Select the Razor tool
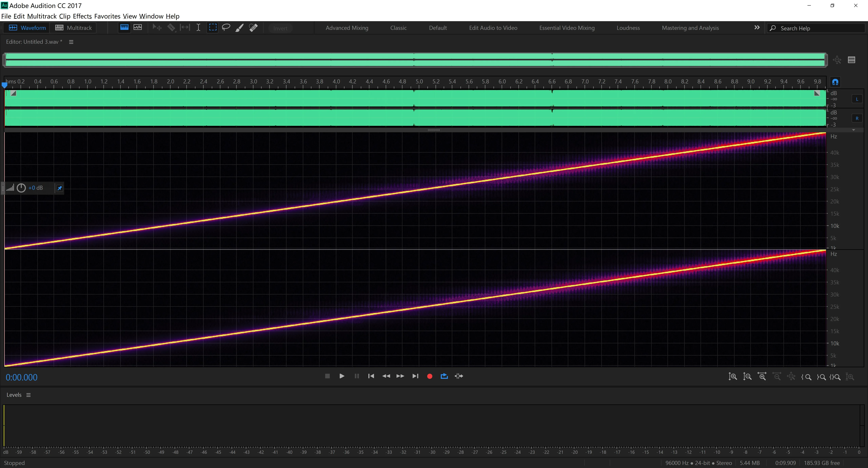This screenshot has width=868, height=468. pyautogui.click(x=171, y=28)
